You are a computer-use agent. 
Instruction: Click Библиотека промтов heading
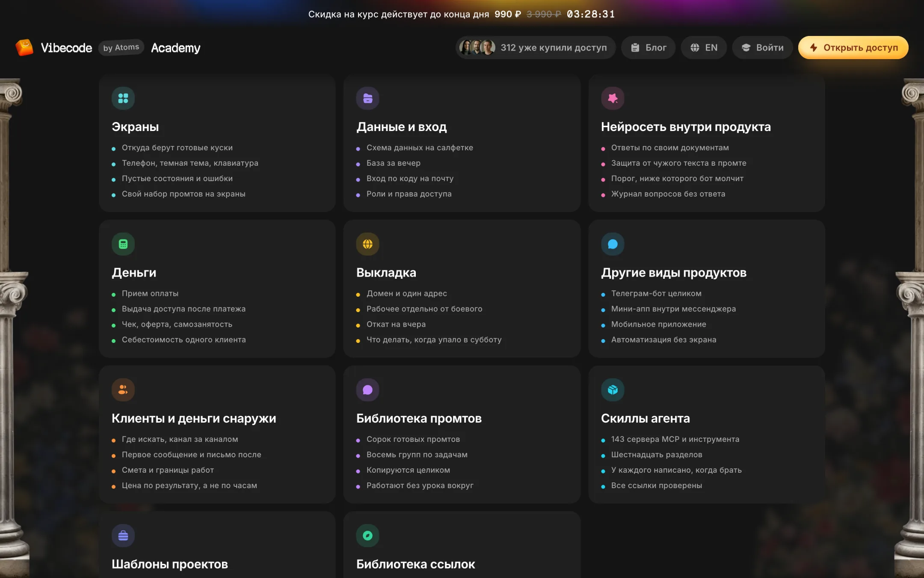tap(419, 418)
